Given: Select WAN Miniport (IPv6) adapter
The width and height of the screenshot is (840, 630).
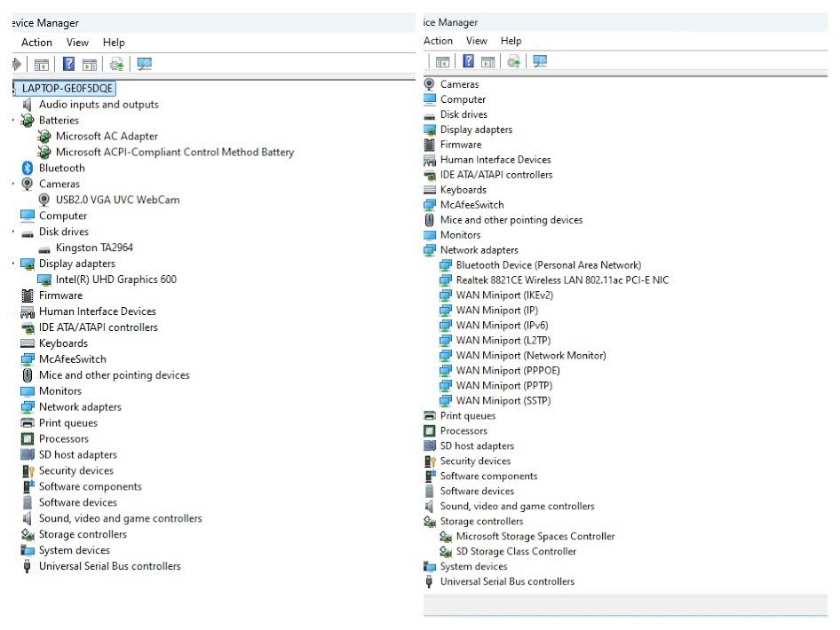Looking at the screenshot, I should (x=502, y=325).
